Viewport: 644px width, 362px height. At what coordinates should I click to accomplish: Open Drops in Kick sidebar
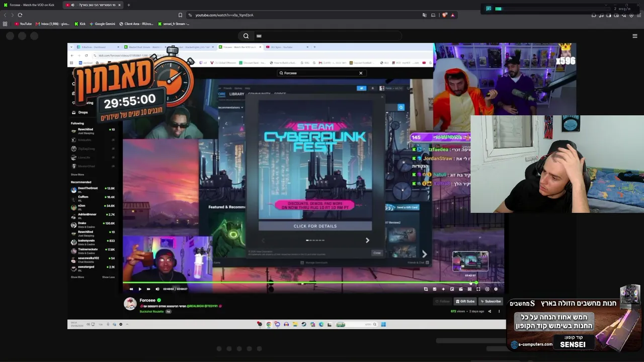point(80,112)
